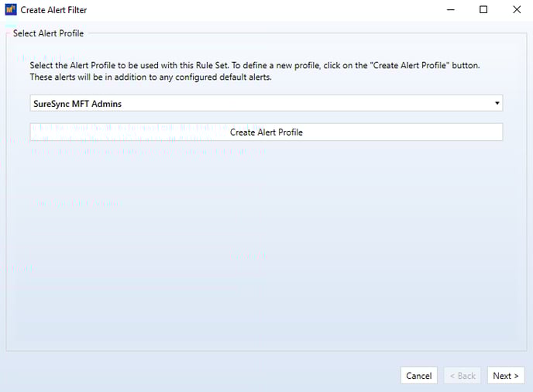Image resolution: width=533 pixels, height=392 pixels.
Task: Click the Create Alert Filter app icon
Action: (11, 9)
